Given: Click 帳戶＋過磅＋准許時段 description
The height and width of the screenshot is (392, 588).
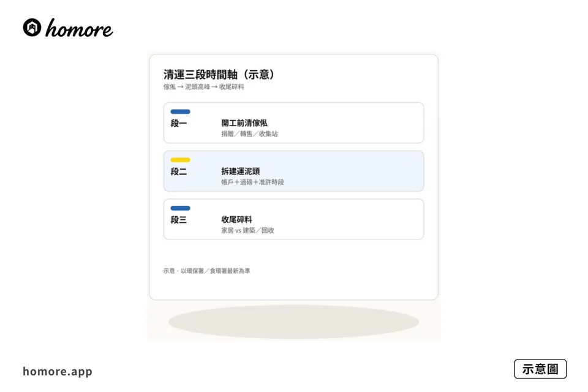Looking at the screenshot, I should click(x=253, y=183).
